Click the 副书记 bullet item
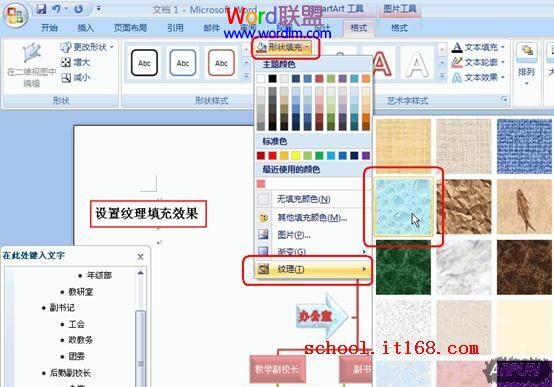This screenshot has height=387, width=554. 62,307
